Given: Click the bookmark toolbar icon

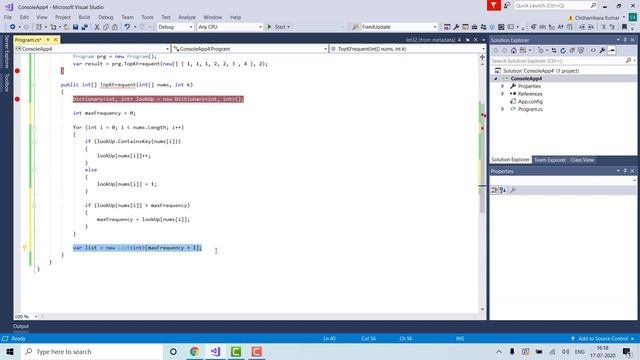Looking at the screenshot, I should click(x=624, y=27).
